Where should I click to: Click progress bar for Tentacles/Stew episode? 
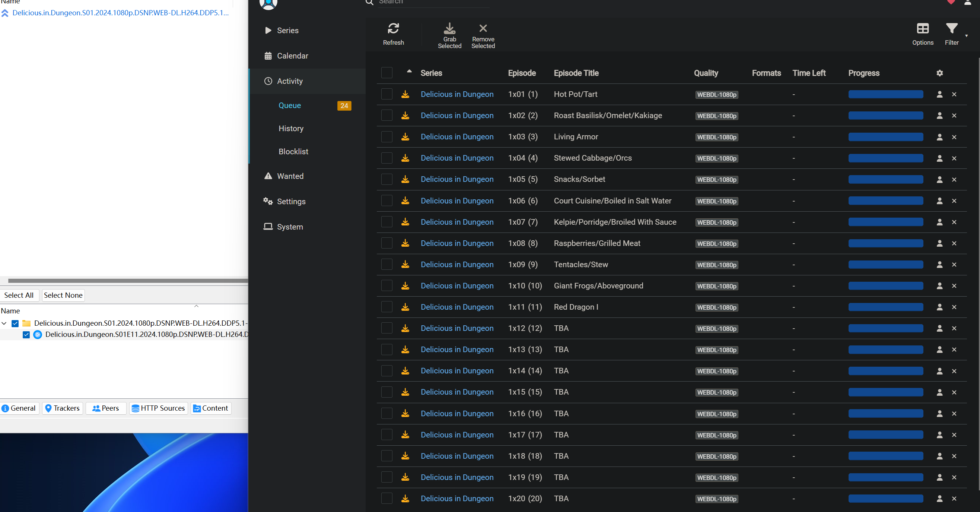(885, 265)
